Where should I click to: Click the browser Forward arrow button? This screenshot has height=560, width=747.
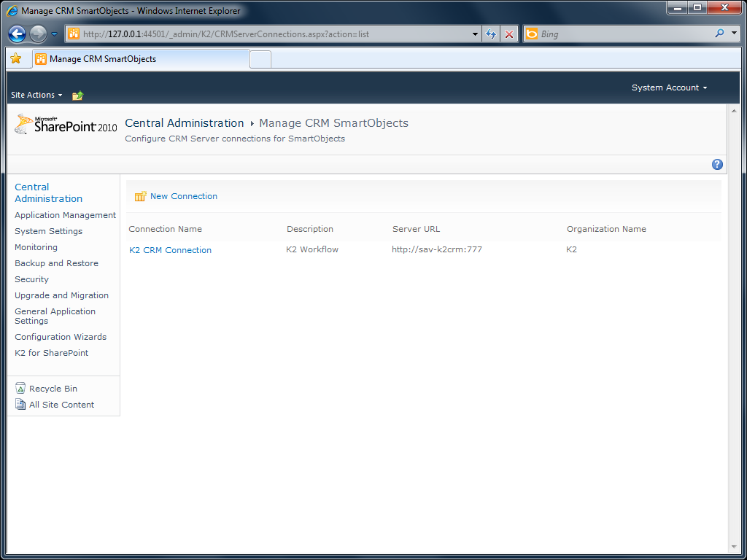coord(38,34)
